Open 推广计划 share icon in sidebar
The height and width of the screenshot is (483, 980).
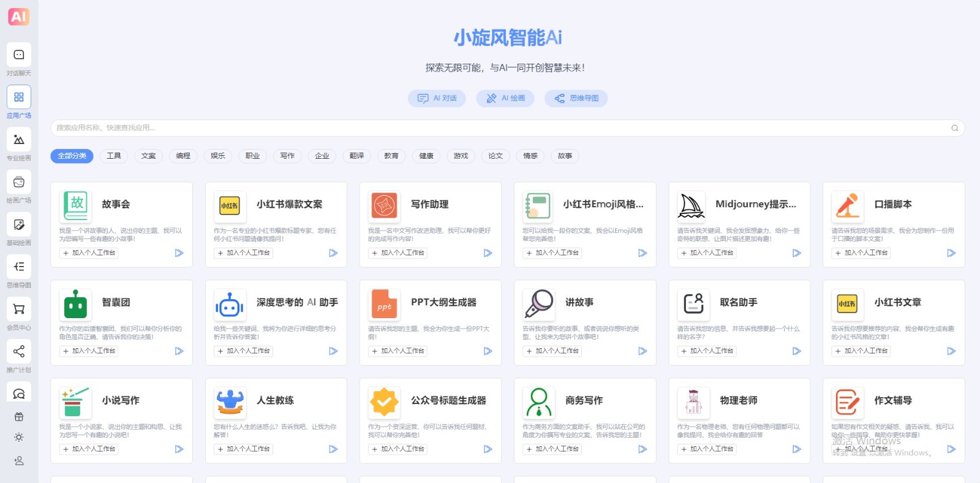coord(19,351)
